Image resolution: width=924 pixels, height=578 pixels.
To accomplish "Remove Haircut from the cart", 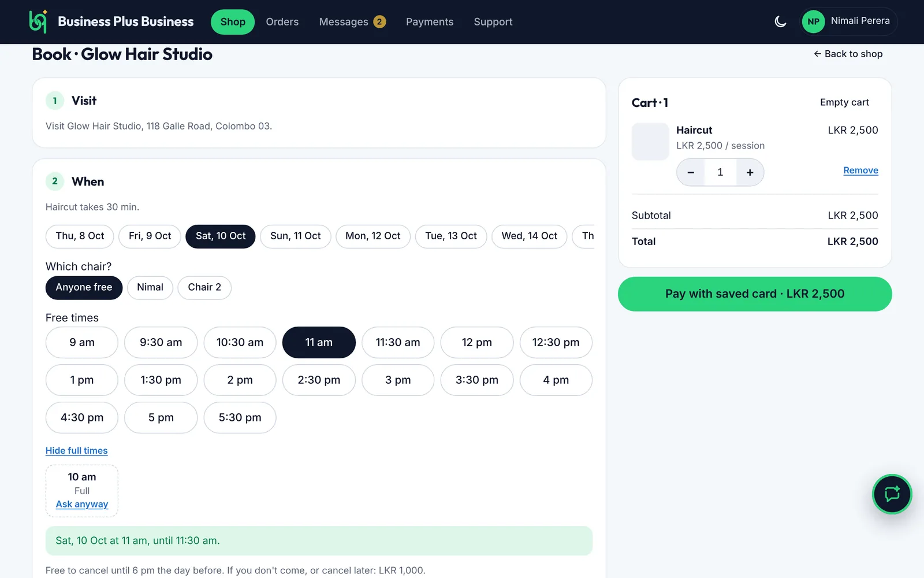I will click(x=860, y=171).
